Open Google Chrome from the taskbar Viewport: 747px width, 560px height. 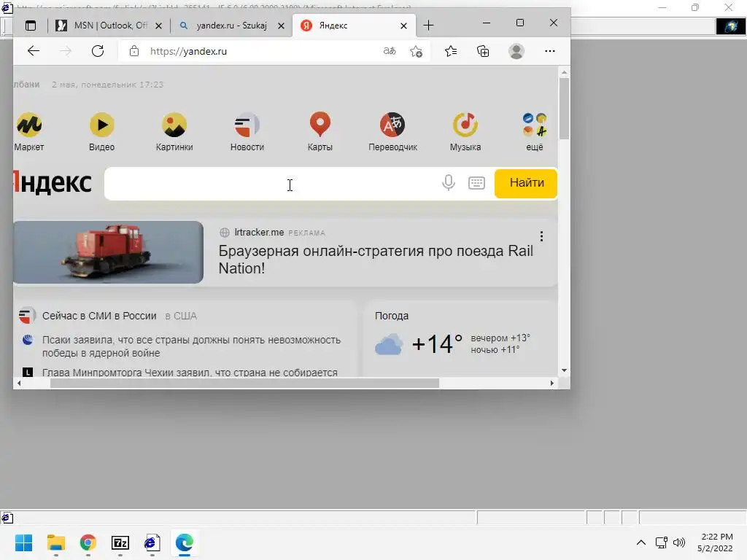click(x=88, y=542)
